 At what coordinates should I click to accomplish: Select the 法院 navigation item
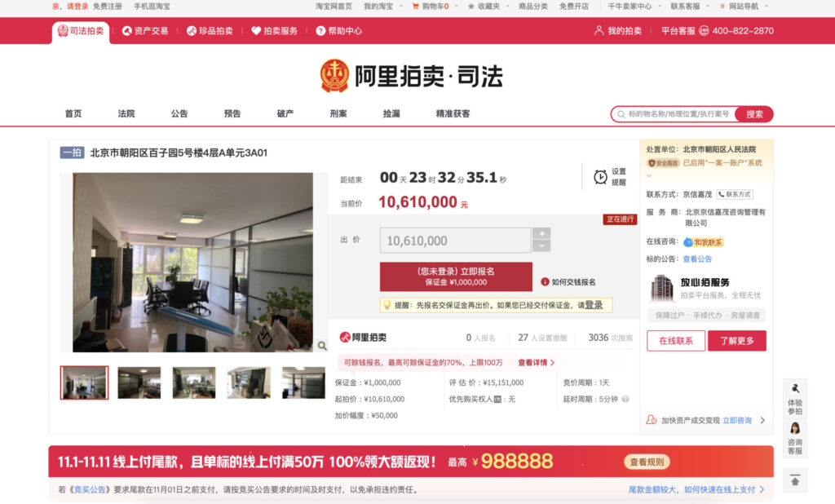126,113
